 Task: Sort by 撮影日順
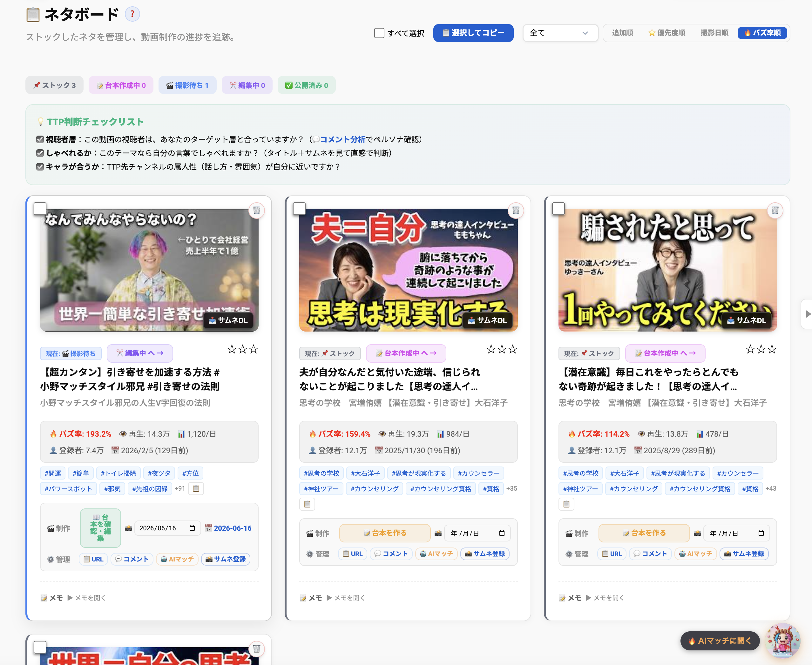coord(714,33)
